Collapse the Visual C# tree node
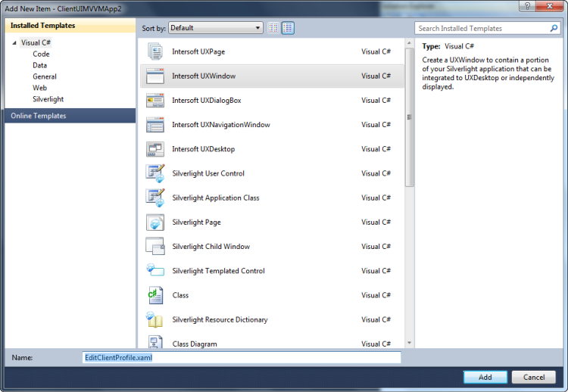 point(14,43)
